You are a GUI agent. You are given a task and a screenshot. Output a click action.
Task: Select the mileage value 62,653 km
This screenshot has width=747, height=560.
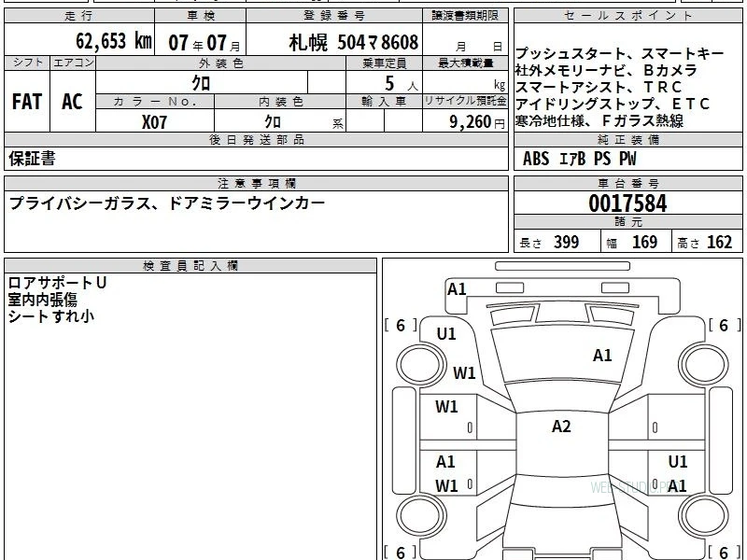tap(114, 41)
